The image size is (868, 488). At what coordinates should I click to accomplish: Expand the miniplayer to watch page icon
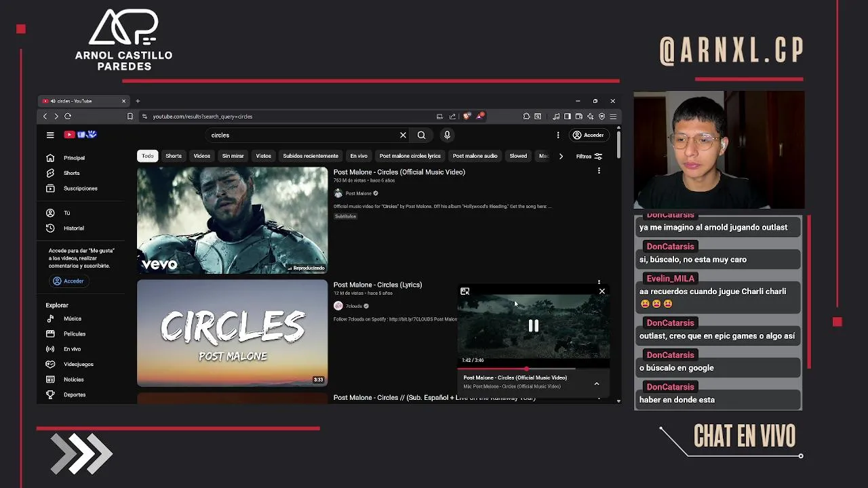465,291
